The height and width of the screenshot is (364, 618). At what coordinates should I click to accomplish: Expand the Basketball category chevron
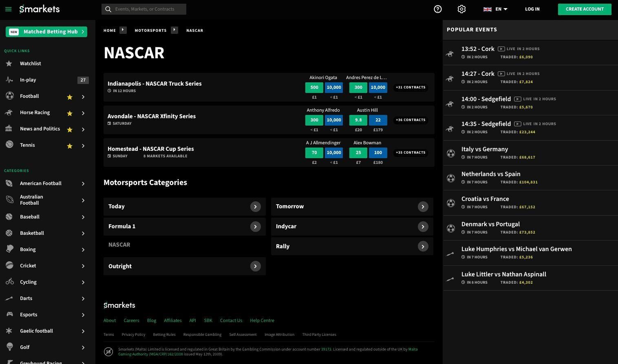click(x=83, y=233)
